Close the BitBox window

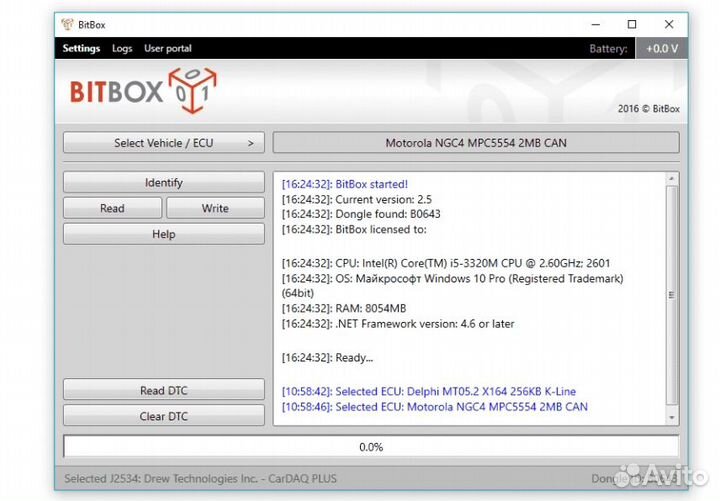pyautogui.click(x=669, y=24)
